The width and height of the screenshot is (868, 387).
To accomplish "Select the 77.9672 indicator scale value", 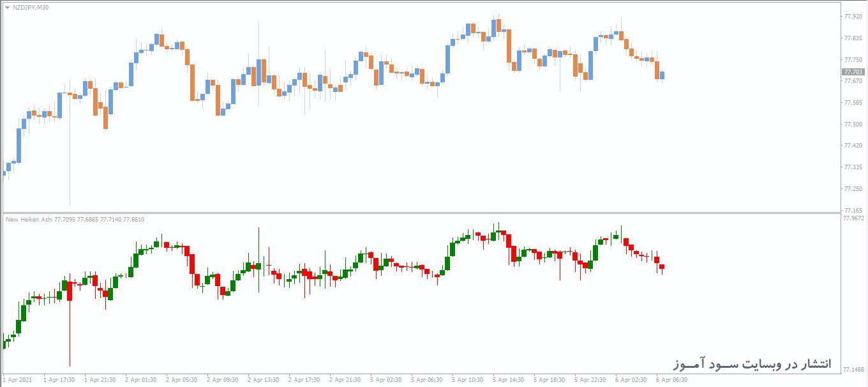I will tap(854, 218).
